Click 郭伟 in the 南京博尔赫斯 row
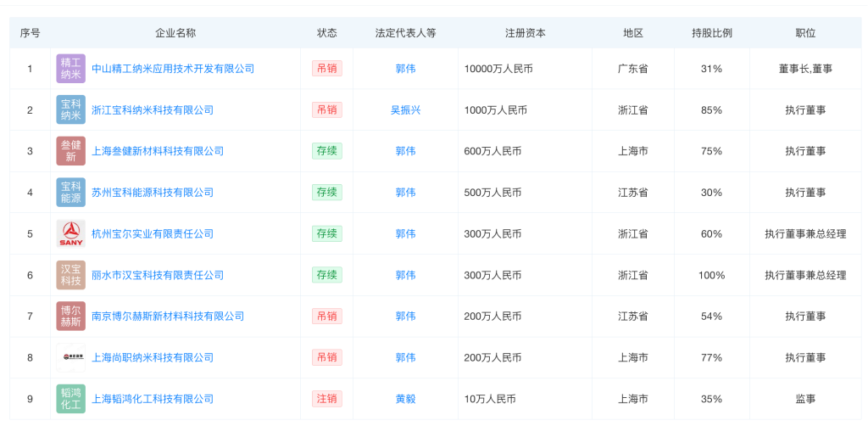Viewport: 868px width, 426px height. 405,317
